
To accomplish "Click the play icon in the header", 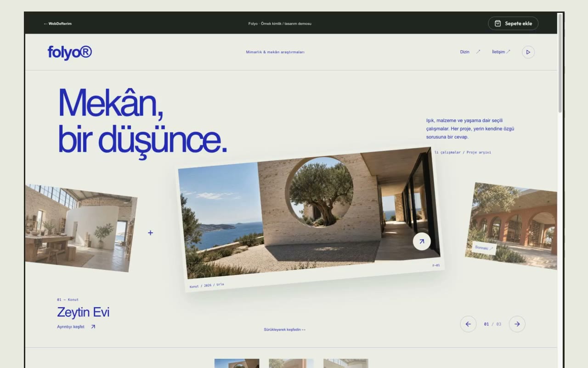I will pos(528,52).
